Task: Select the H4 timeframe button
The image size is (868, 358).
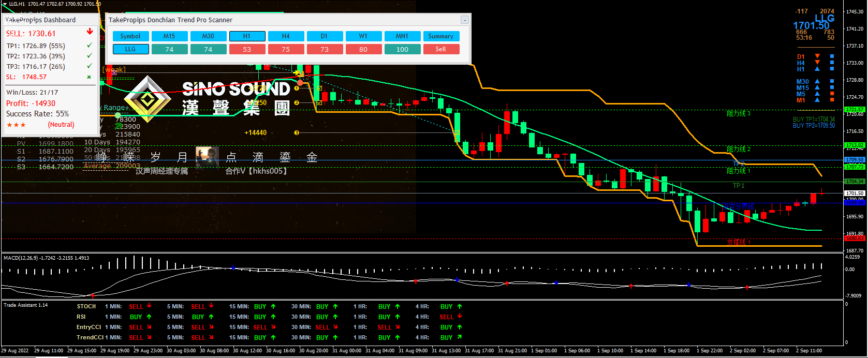Action: click(286, 36)
